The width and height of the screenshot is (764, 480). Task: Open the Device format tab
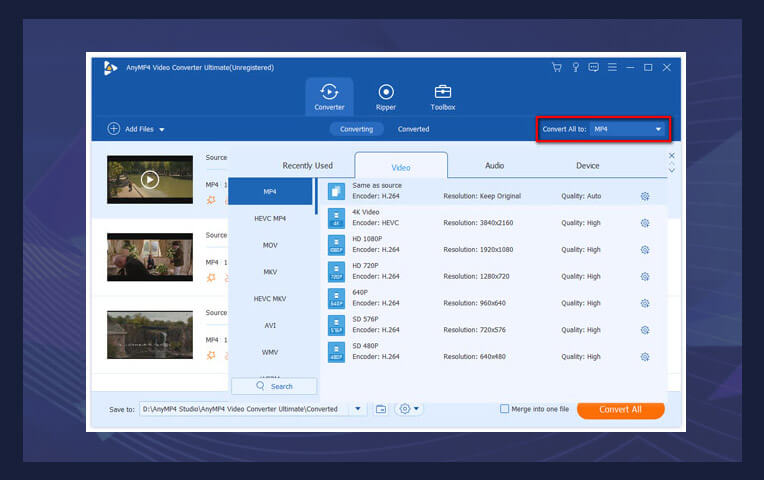588,166
